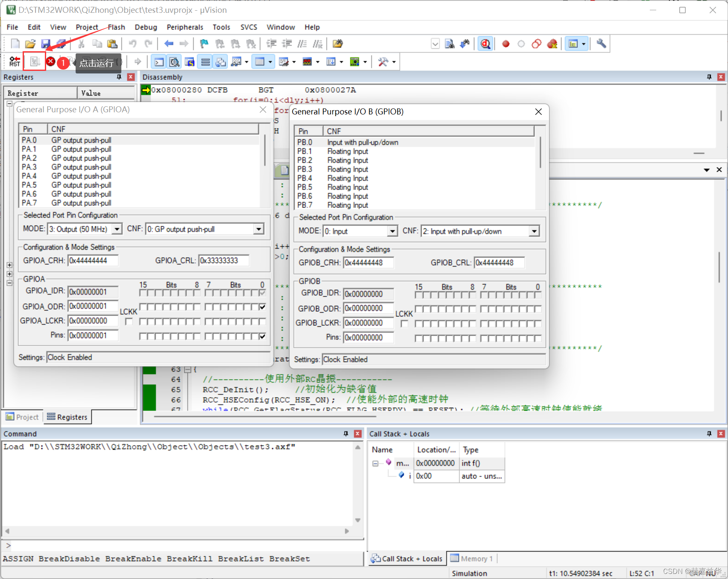This screenshot has width=728, height=579.
Task: Switch to the Memory 1 tab
Action: [472, 559]
